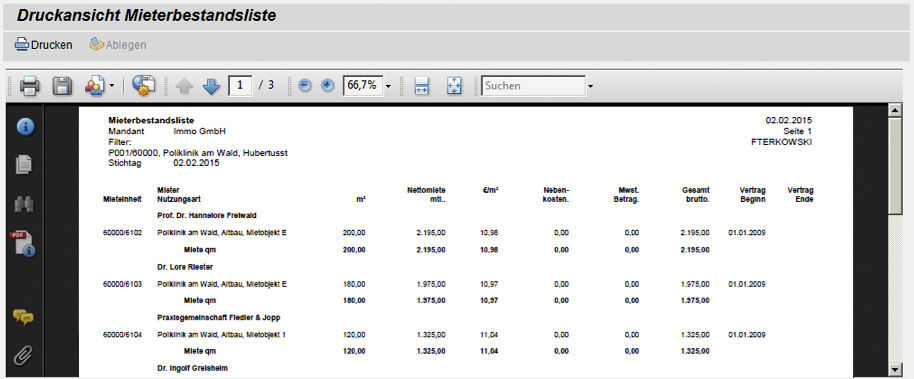
Task: Open the Suchen search options dropdown
Action: [590, 87]
